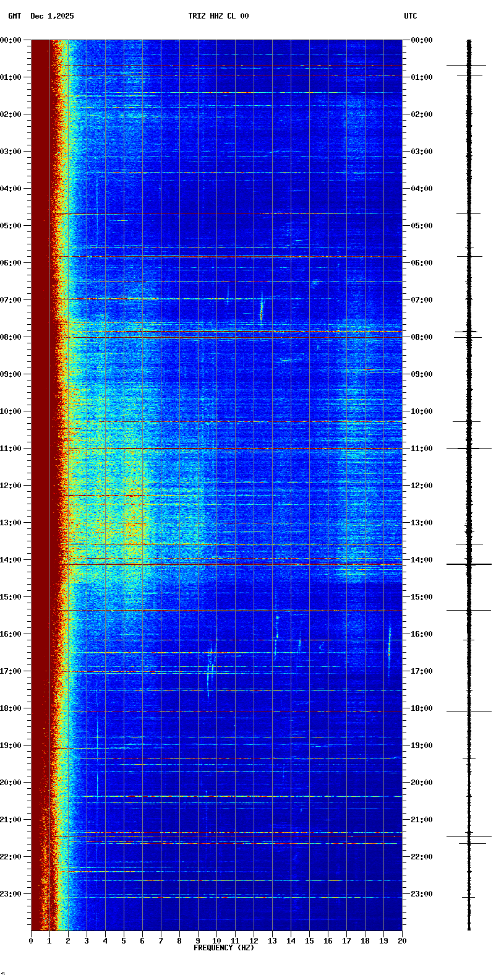This screenshot has width=496, height=980.
Task: Click the seismogram spike at 14:00
Action: [469, 564]
